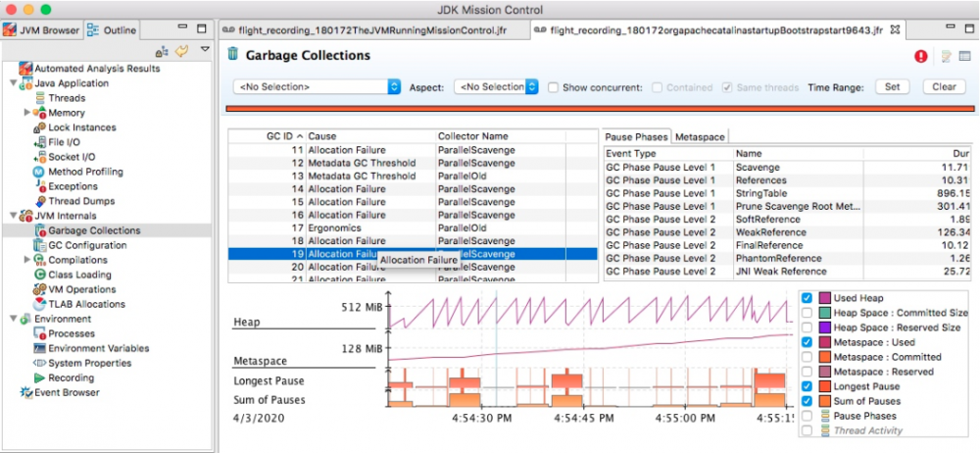Viewport: 980px width, 453px height.
Task: Click the VM Operations icon
Action: tap(39, 289)
